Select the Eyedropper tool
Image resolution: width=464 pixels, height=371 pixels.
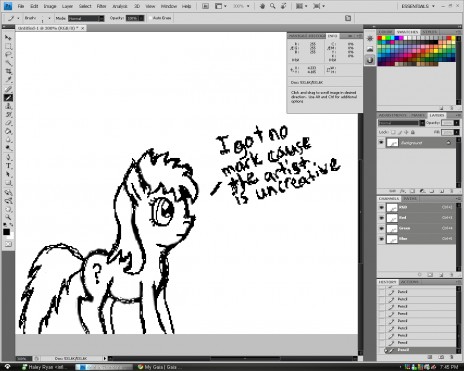click(8, 80)
